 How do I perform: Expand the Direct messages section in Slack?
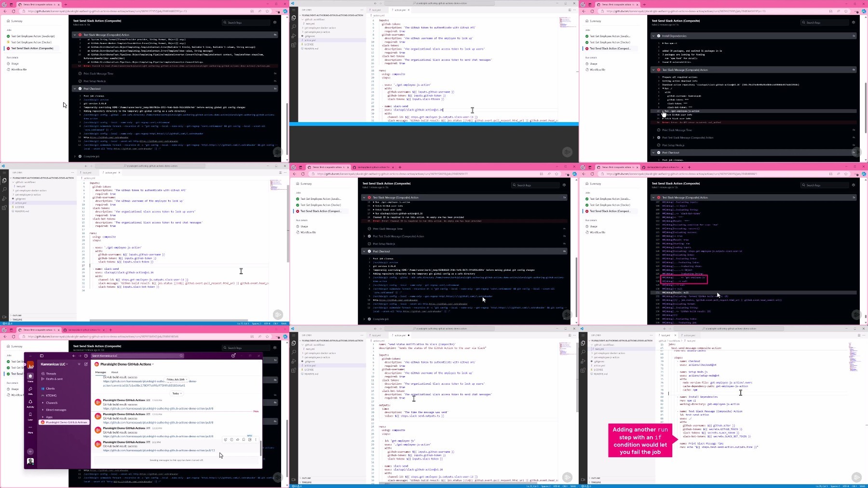pyautogui.click(x=56, y=410)
